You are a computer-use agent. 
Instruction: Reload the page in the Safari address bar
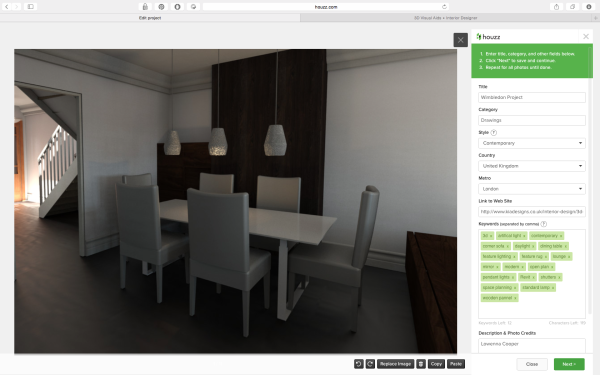444,7
